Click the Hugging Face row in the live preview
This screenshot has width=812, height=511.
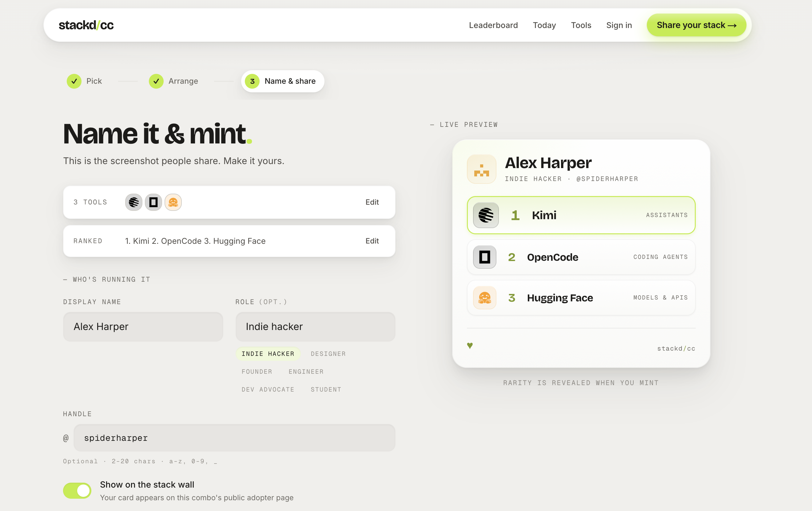pyautogui.click(x=581, y=297)
